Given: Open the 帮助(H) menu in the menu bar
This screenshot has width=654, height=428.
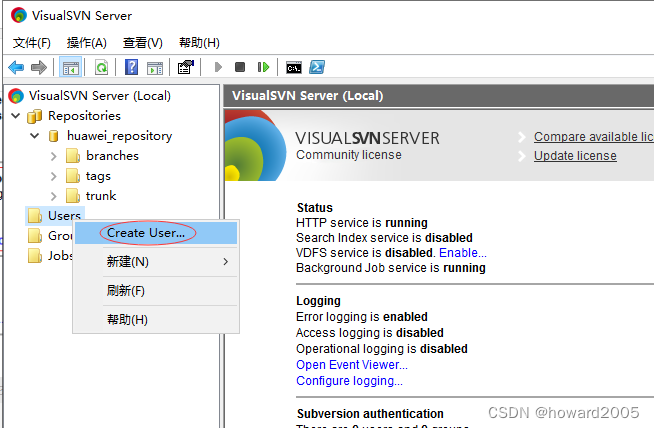Looking at the screenshot, I should [199, 43].
